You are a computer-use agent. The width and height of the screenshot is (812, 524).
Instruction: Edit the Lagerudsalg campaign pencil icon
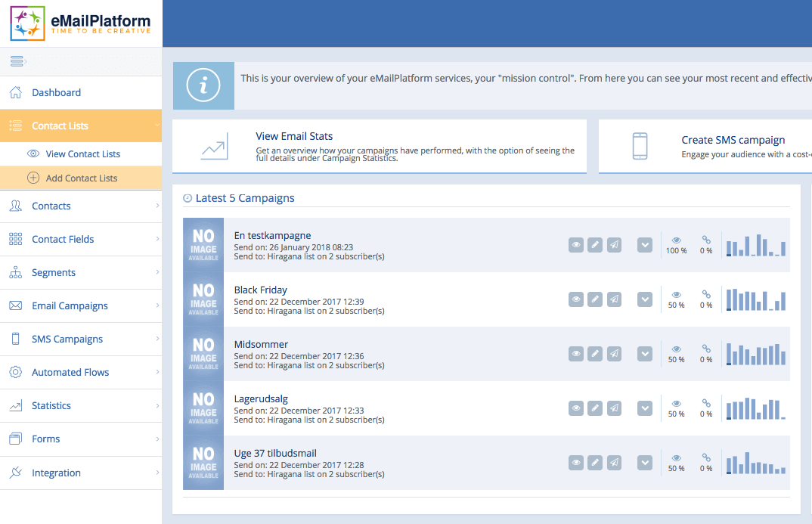pyautogui.click(x=595, y=408)
